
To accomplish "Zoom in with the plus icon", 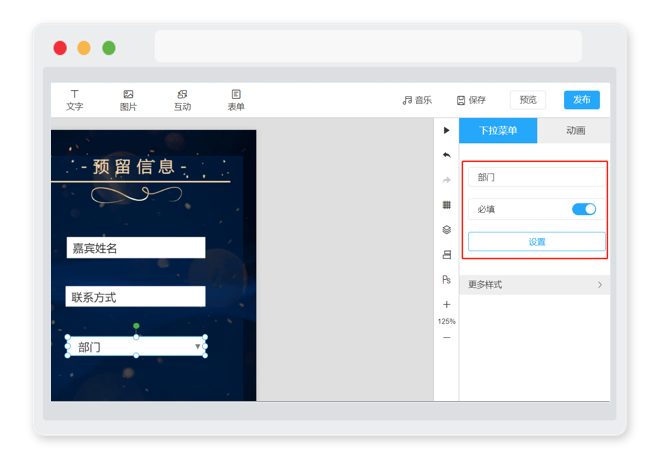I will (x=447, y=304).
